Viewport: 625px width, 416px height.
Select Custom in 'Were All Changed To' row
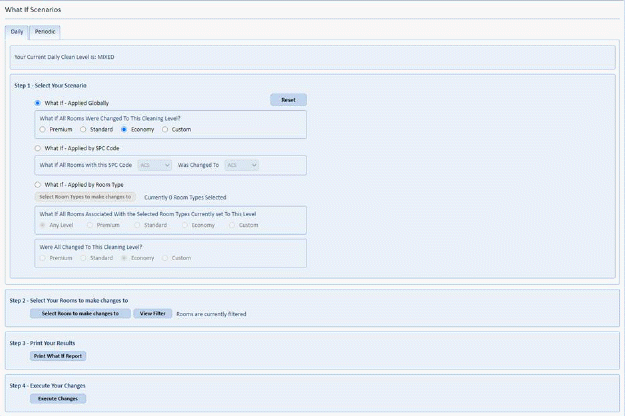[165, 258]
